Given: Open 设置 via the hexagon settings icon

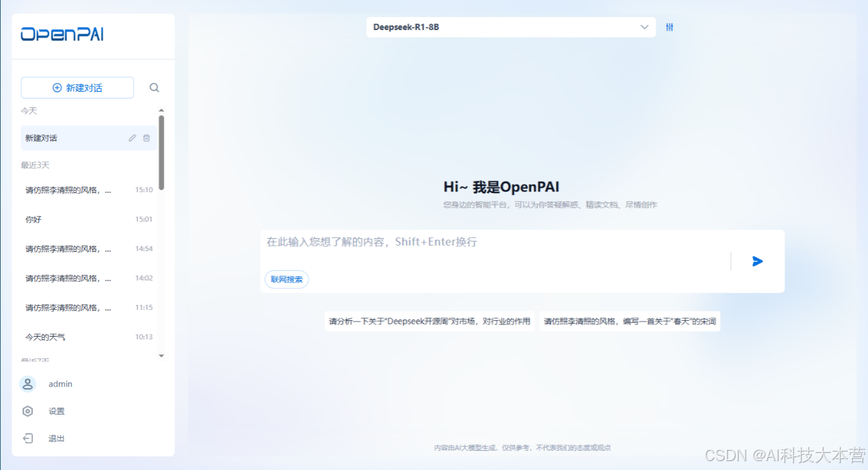Looking at the screenshot, I should [x=28, y=411].
